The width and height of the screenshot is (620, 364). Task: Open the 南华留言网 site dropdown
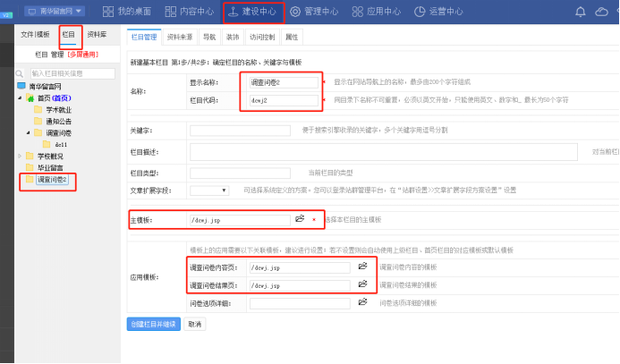[x=55, y=12]
